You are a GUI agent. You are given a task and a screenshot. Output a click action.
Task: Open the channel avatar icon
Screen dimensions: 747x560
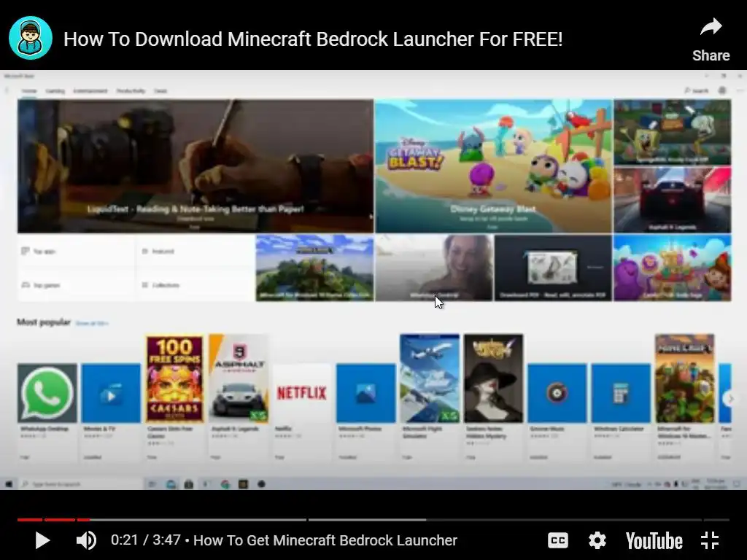coord(31,38)
